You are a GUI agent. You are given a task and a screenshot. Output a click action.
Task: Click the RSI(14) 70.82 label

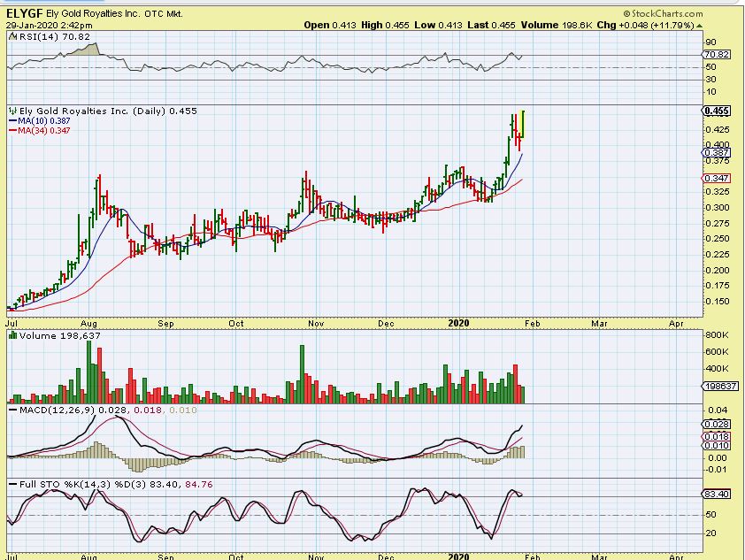tap(53, 36)
